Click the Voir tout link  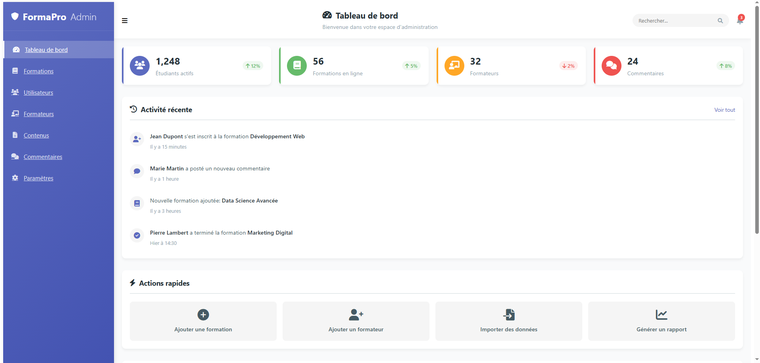pyautogui.click(x=724, y=110)
